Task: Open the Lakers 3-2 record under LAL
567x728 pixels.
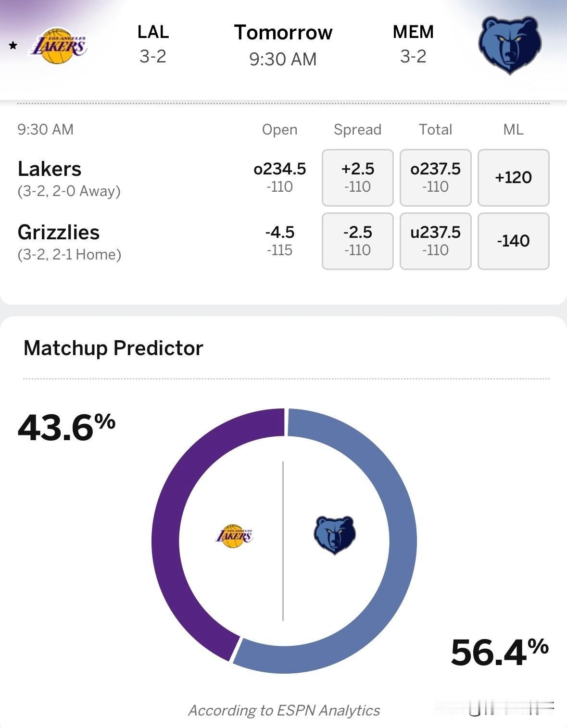Action: [x=153, y=58]
